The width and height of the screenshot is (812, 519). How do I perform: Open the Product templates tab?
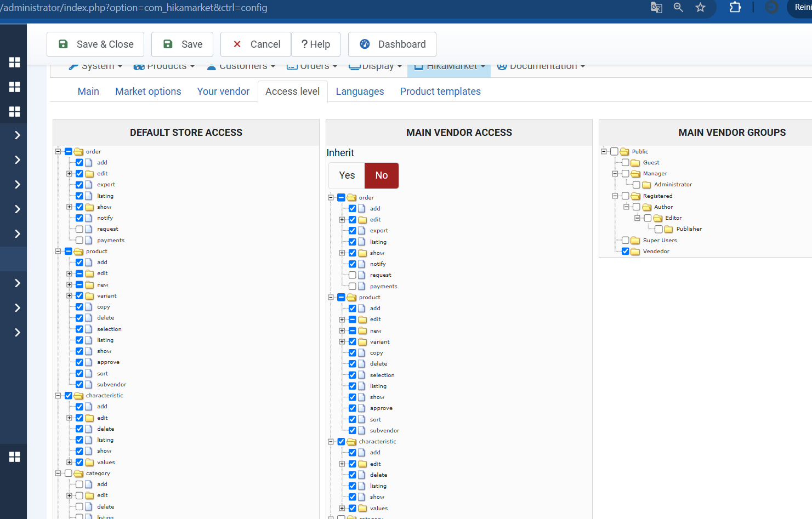tap(440, 92)
